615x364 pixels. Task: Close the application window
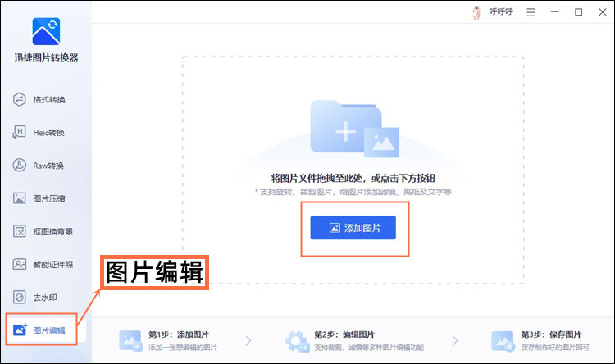[x=603, y=12]
